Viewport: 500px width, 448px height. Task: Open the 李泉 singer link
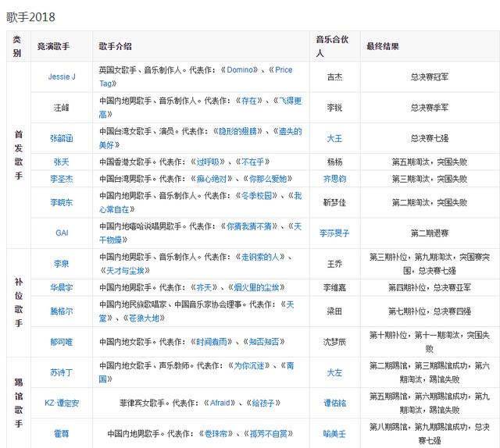[x=61, y=264]
